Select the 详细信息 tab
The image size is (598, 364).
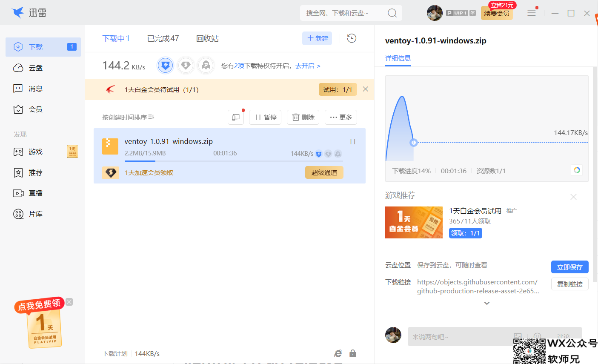398,58
